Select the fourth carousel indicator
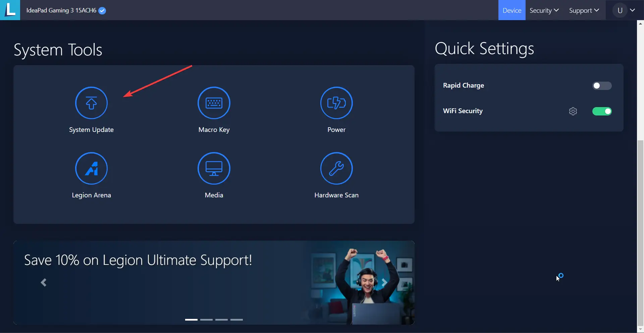 click(x=236, y=320)
